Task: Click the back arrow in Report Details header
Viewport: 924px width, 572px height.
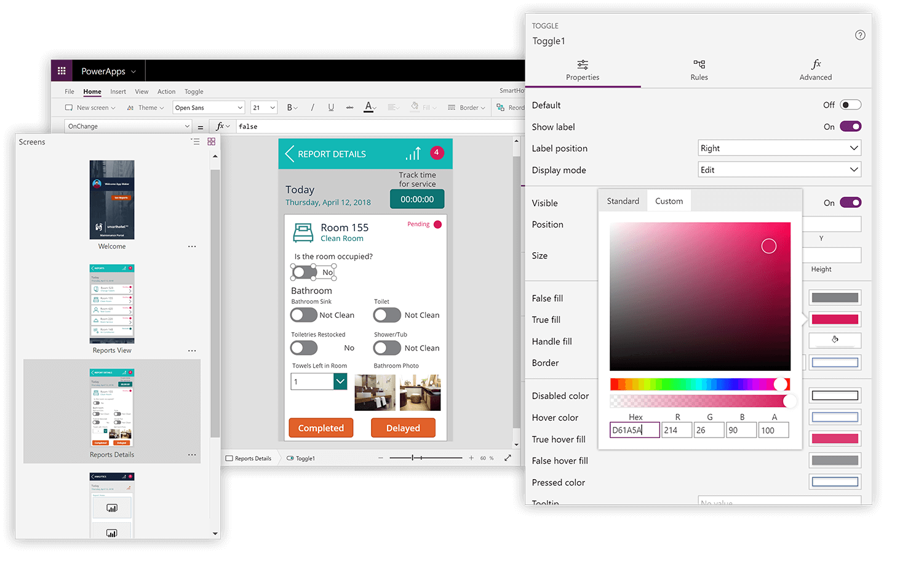Action: tap(289, 154)
